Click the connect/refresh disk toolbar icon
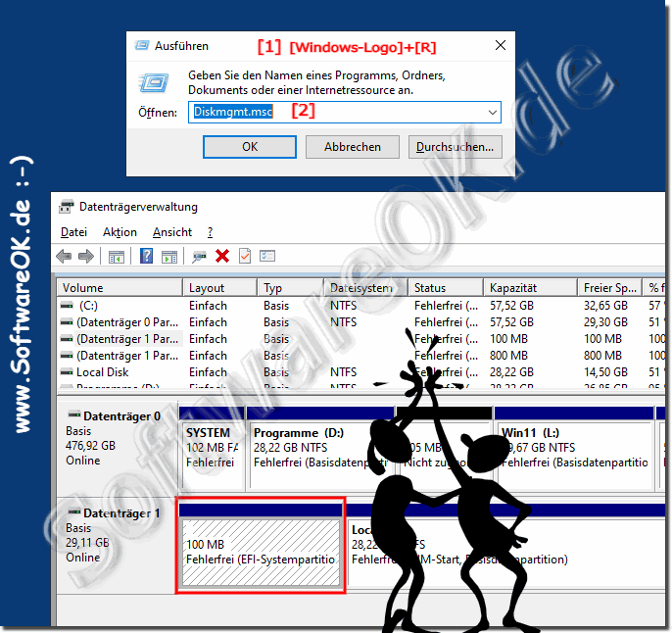This screenshot has width=672, height=633. click(x=199, y=257)
